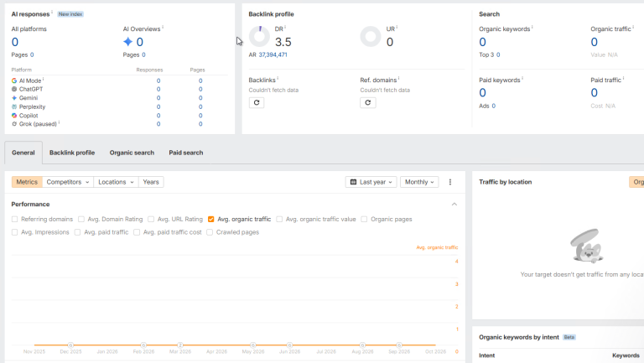The width and height of the screenshot is (644, 363).
Task: Enable Avg. organic traffic value checkbox
Action: pos(279,220)
